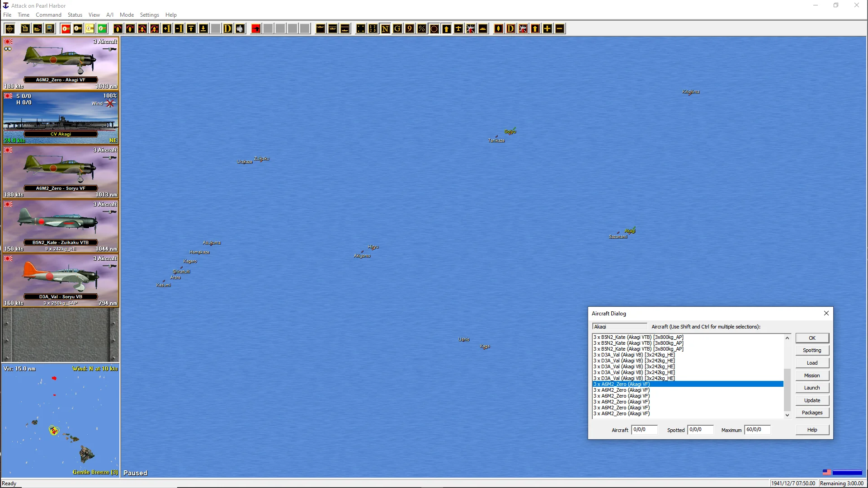Click the red aircraft toolbar icon
Screen dimensions: 868x488
tap(256, 29)
